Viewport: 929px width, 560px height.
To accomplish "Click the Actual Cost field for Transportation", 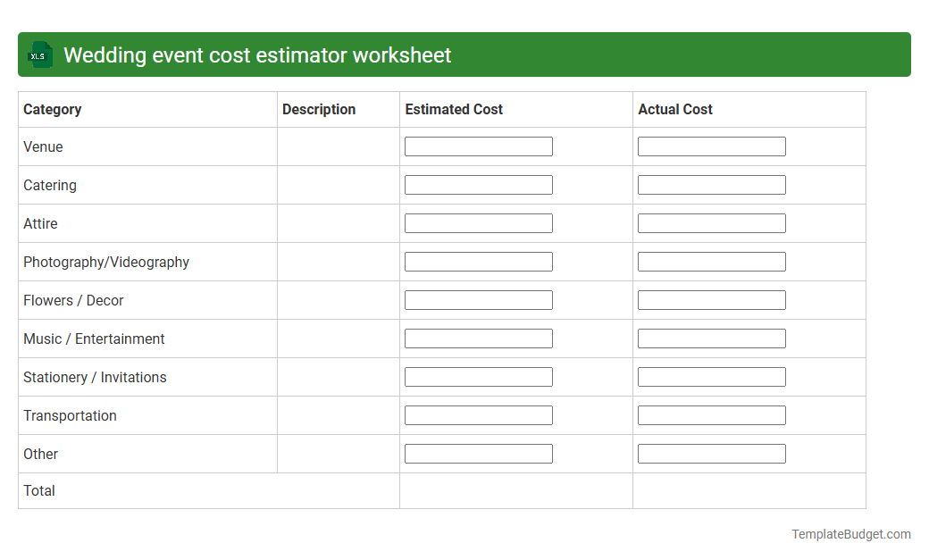I will point(711,414).
